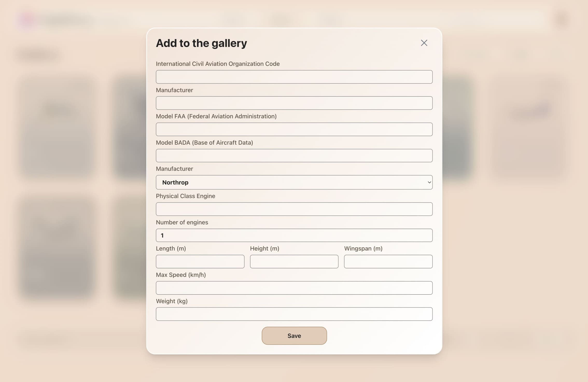Click the Weight (kg) input field

(x=294, y=314)
